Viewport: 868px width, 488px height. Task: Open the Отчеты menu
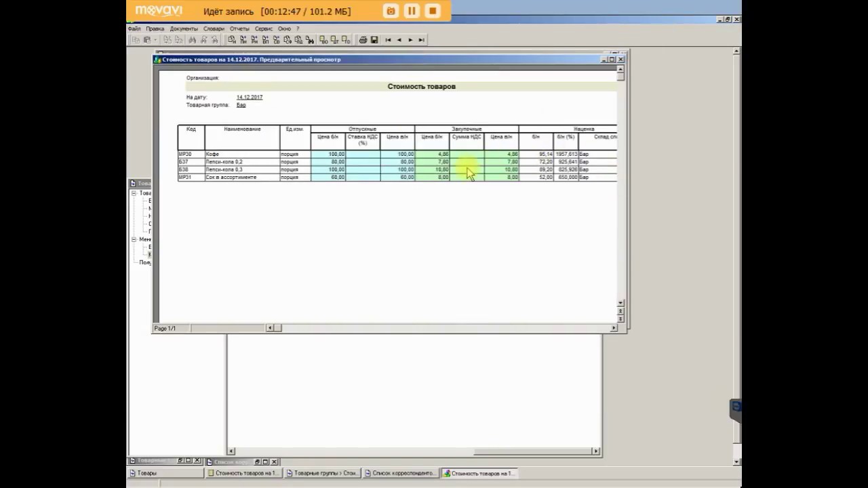coord(239,29)
